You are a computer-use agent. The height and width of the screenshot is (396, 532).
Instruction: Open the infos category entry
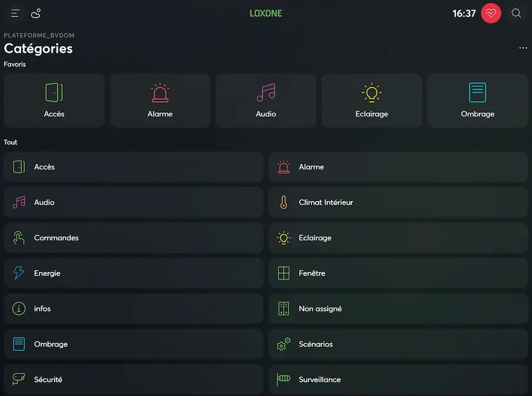click(133, 309)
